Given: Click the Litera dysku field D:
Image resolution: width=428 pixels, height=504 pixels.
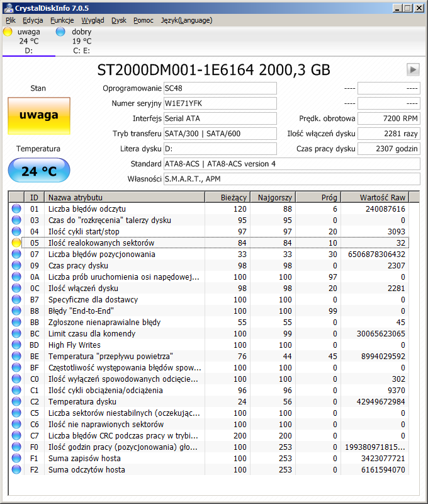Looking at the screenshot, I should [220, 149].
